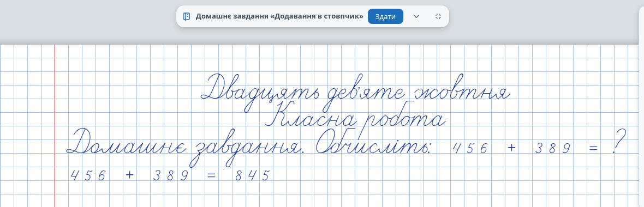This screenshot has height=207, width=644.
Task: Click the equals sign before 845
Action: click(x=212, y=175)
